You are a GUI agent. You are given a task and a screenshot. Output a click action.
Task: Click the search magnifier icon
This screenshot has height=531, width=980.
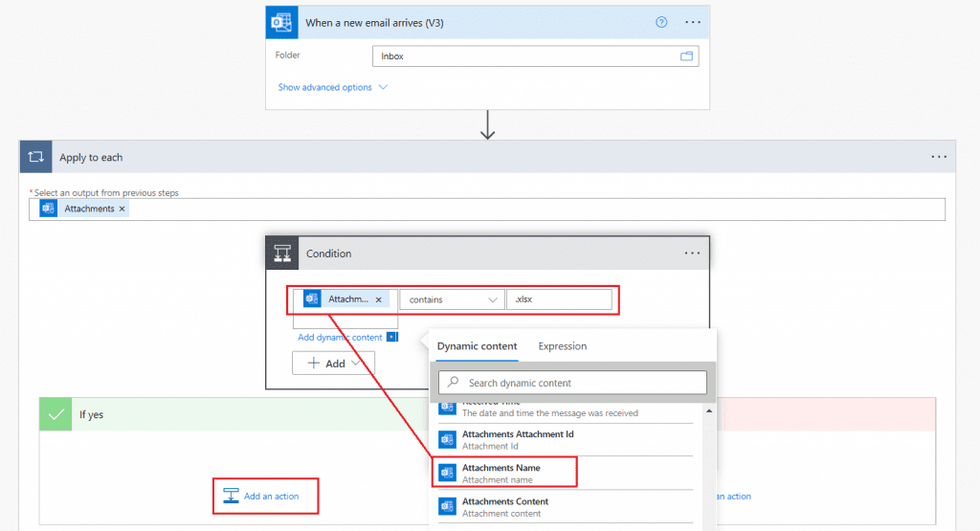[x=453, y=382]
